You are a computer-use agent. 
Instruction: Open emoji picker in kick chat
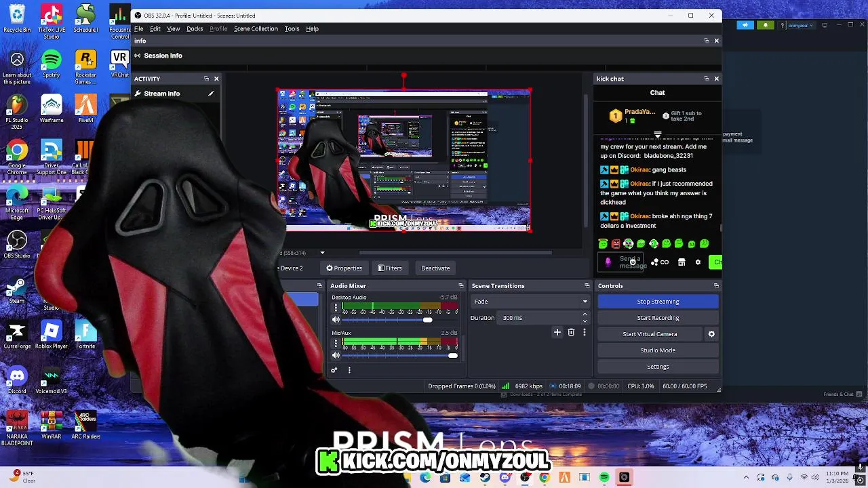[x=633, y=262]
